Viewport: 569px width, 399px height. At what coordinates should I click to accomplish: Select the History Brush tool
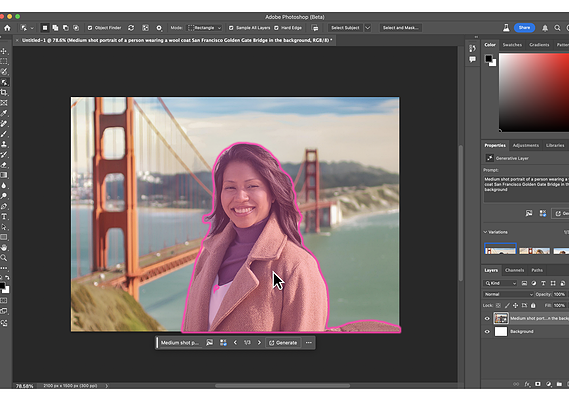(x=4, y=155)
